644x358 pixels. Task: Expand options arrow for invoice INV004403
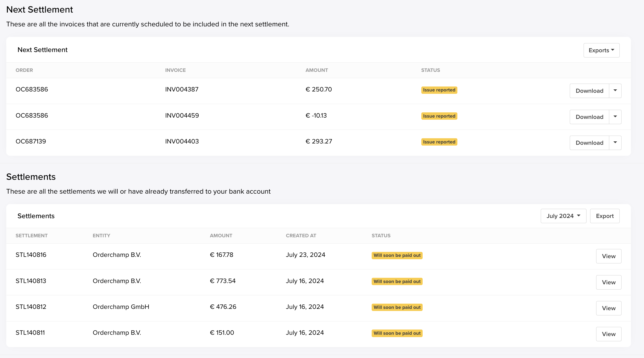click(x=615, y=143)
